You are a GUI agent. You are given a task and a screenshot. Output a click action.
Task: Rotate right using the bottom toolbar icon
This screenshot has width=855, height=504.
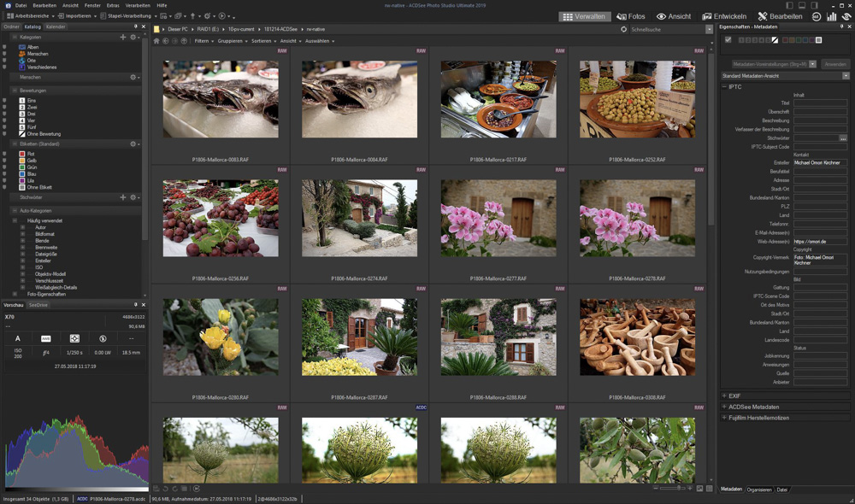174,489
